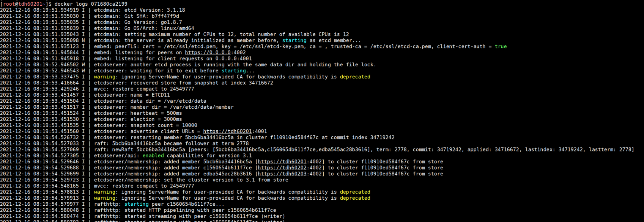
Task: Click the Go version go1.8.7 text
Action: point(171,22)
